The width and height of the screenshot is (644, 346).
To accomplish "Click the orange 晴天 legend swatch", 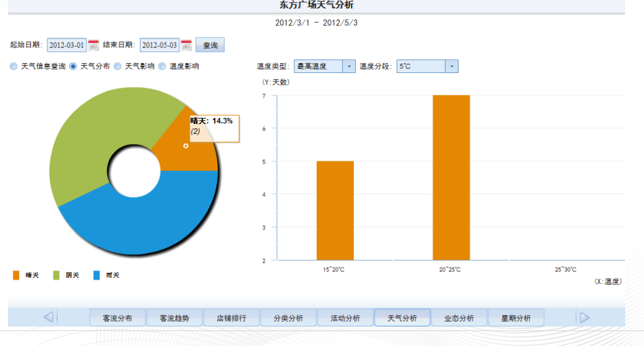I will click(16, 275).
